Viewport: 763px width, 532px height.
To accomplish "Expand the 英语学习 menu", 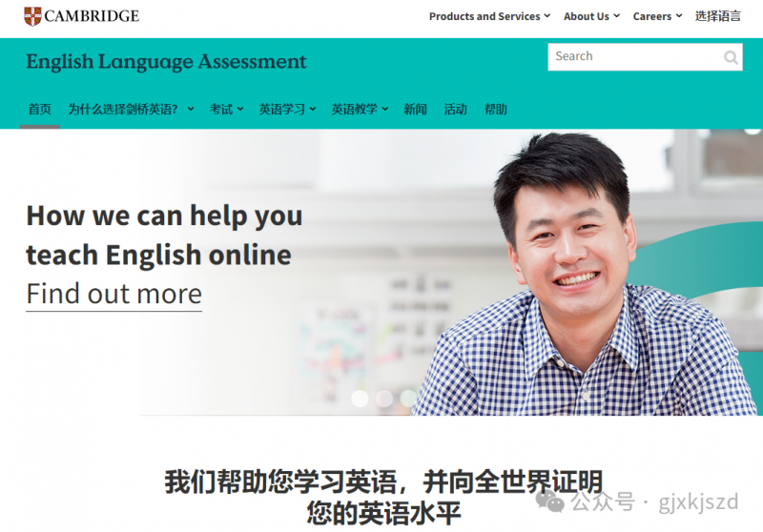I will (x=287, y=109).
